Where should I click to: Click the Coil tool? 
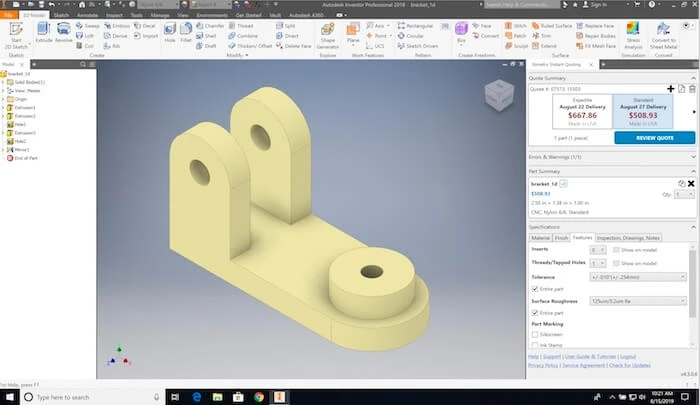click(x=85, y=46)
